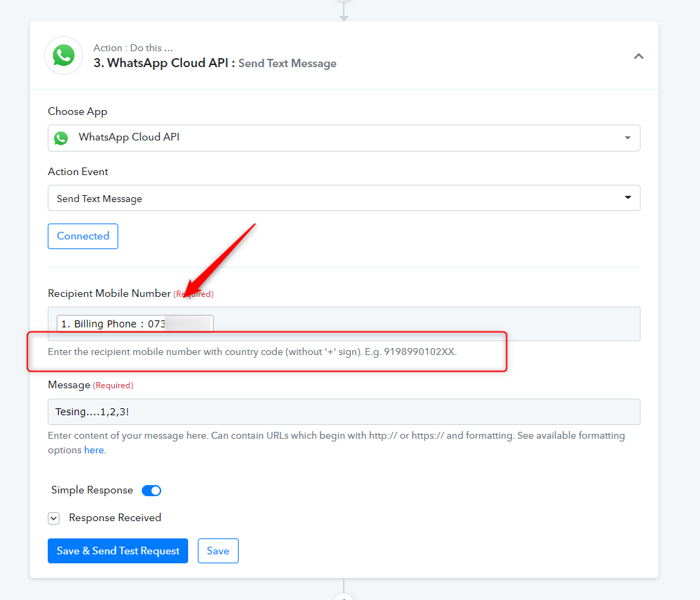Click the 'Choose App' label

coord(77,111)
